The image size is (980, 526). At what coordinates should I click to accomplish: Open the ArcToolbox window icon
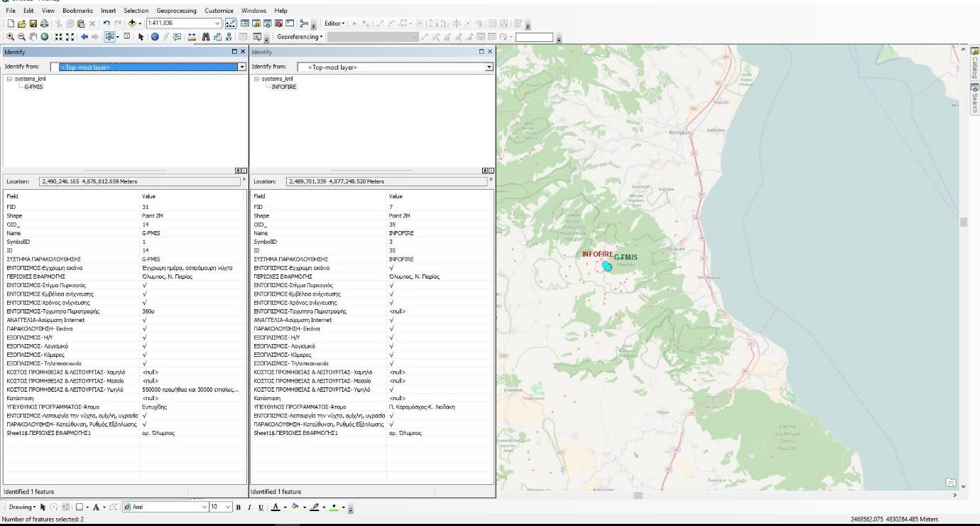point(279,23)
